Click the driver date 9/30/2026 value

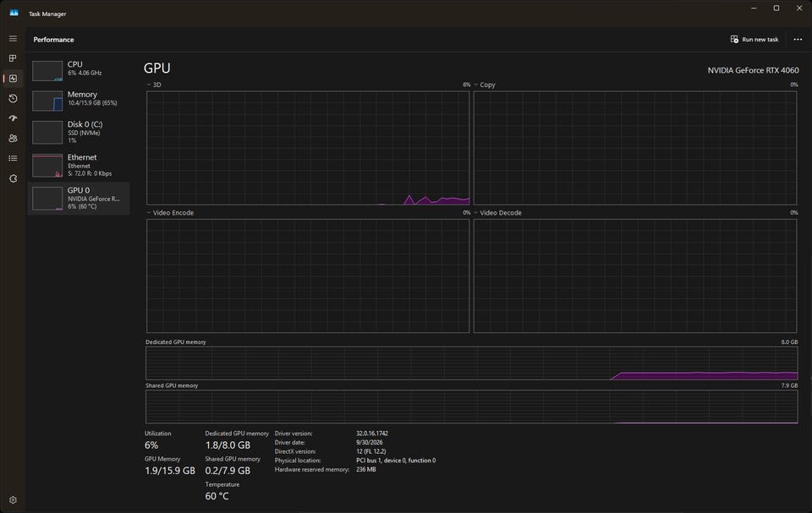pos(370,443)
